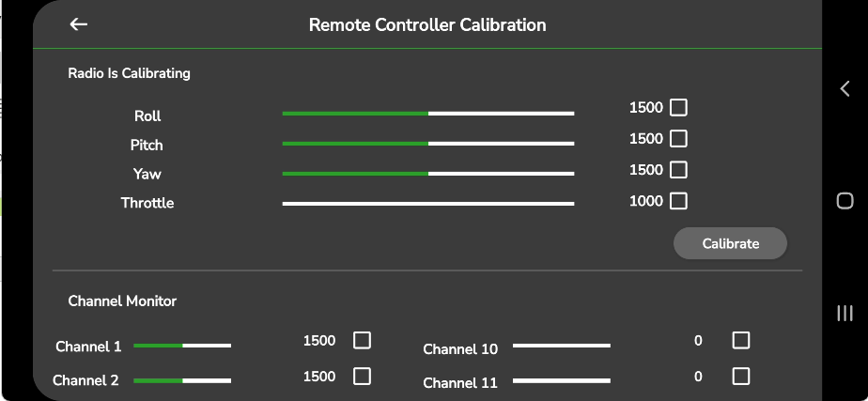The image size is (868, 401).
Task: Enable the Channel 10 checkbox
Action: (x=741, y=340)
